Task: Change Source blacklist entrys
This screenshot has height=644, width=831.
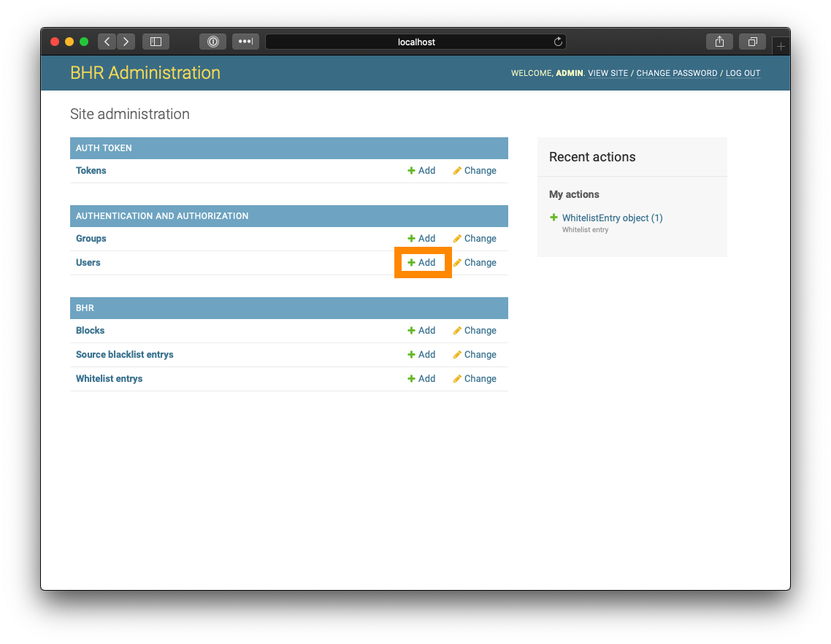Action: tap(475, 355)
